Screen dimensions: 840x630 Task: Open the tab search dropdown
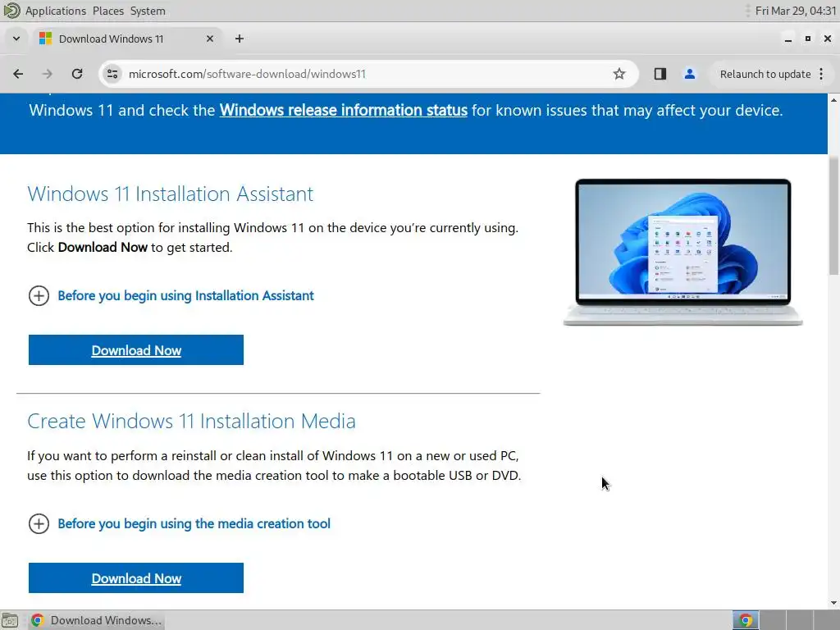pos(16,39)
